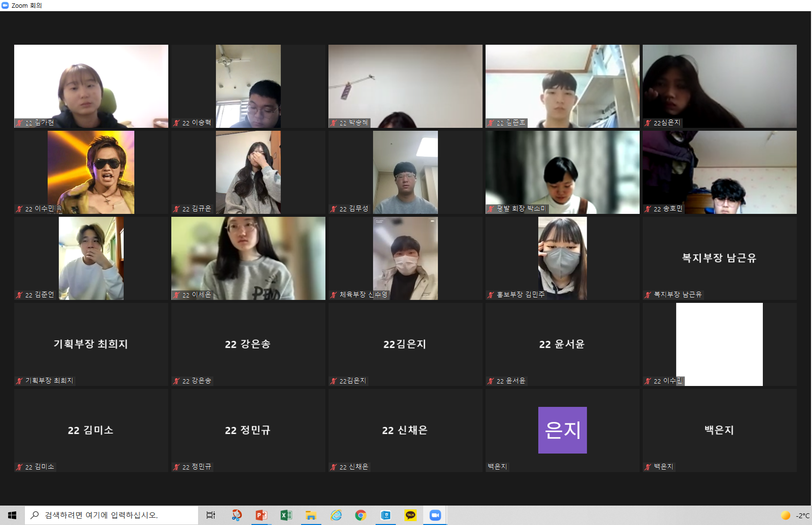
Task: Click the Zoom icon in the title bar
Action: [x=5, y=5]
